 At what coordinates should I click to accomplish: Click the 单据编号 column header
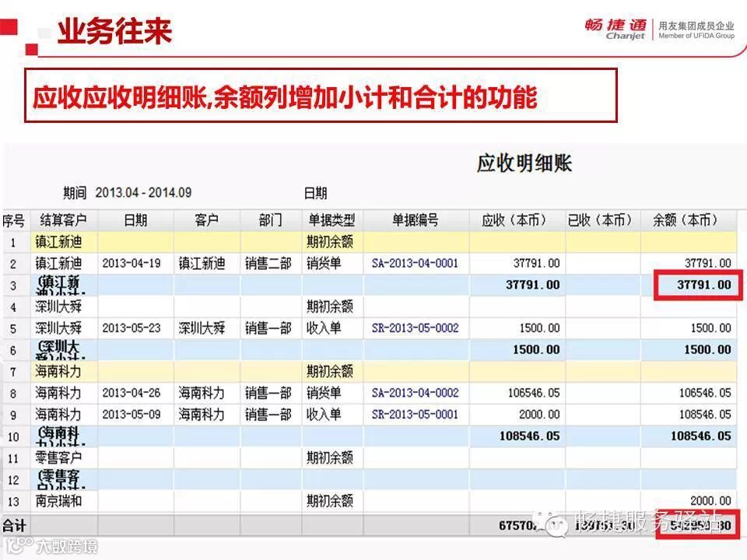pyautogui.click(x=416, y=220)
